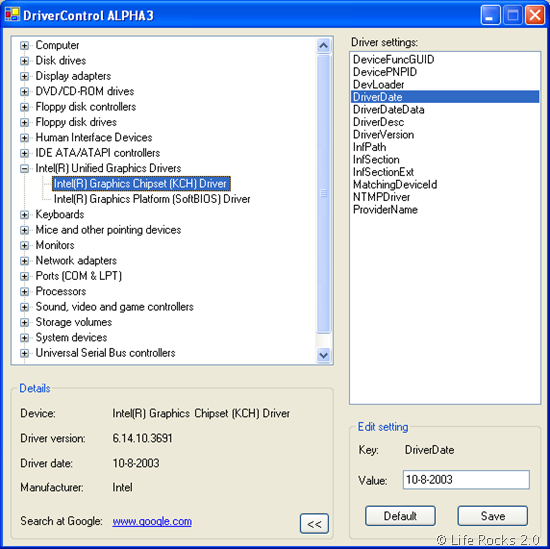Image resolution: width=550 pixels, height=549 pixels.
Task: Select the System devices label
Action: (x=71, y=337)
